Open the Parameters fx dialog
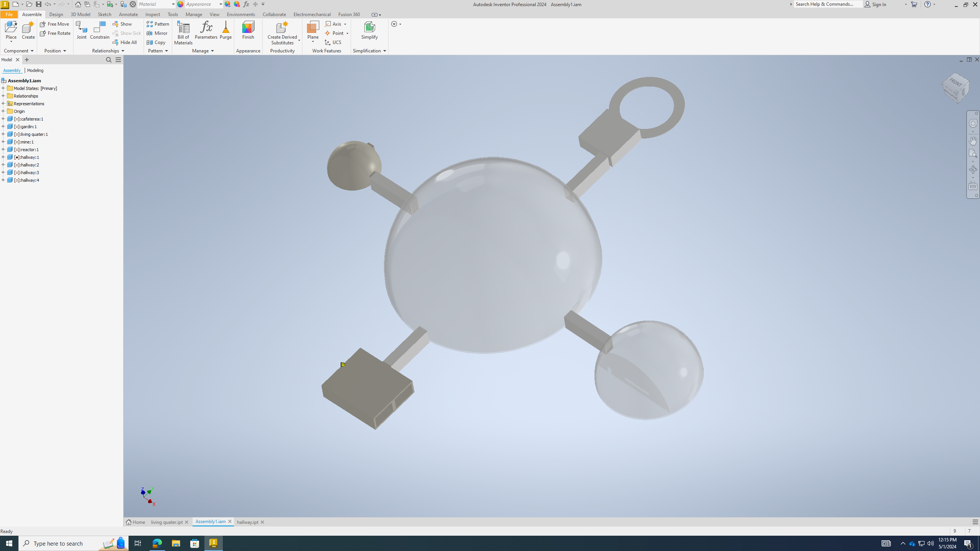Viewport: 980px width, 551px height. click(206, 30)
